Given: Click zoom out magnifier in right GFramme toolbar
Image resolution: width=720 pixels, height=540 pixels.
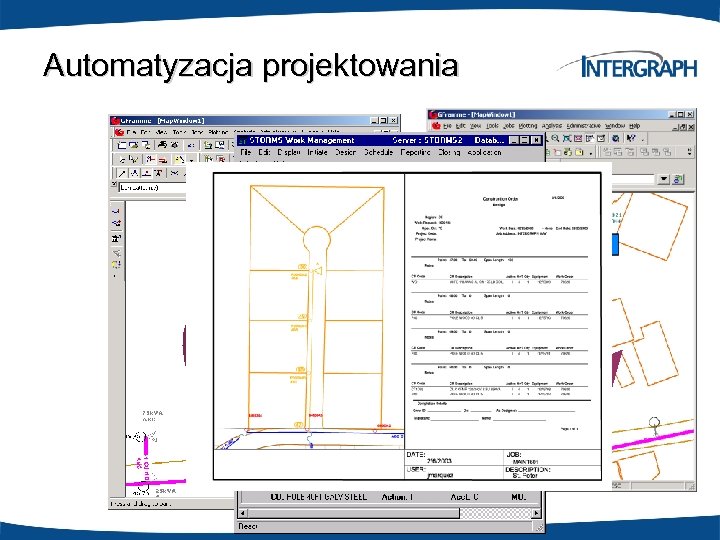Looking at the screenshot, I should [x=555, y=138].
